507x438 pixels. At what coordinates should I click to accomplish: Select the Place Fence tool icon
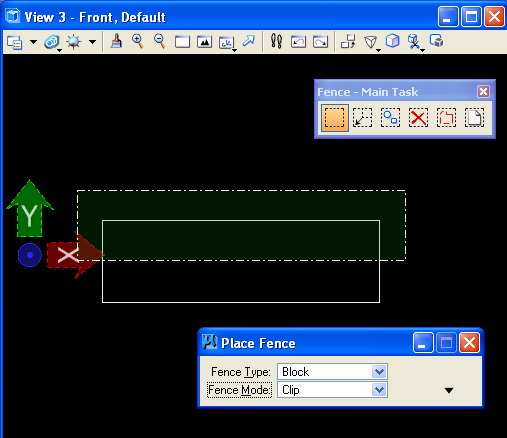click(x=335, y=118)
